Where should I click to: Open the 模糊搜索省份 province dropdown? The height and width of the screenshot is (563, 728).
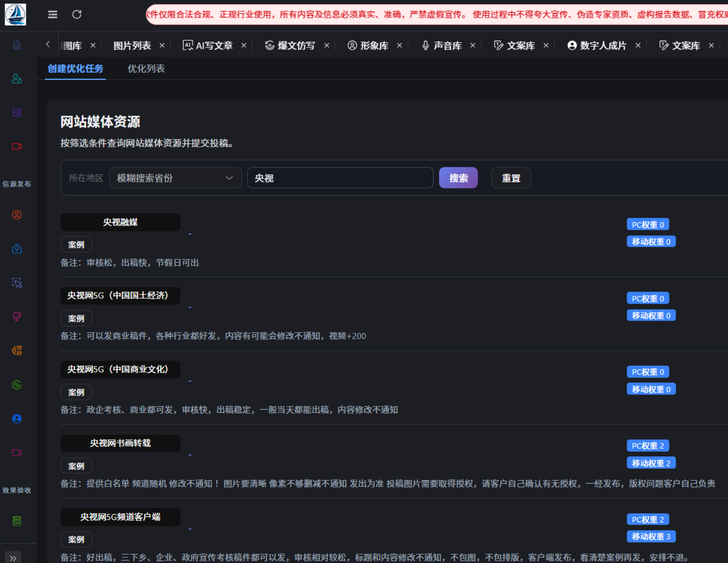[x=175, y=178]
